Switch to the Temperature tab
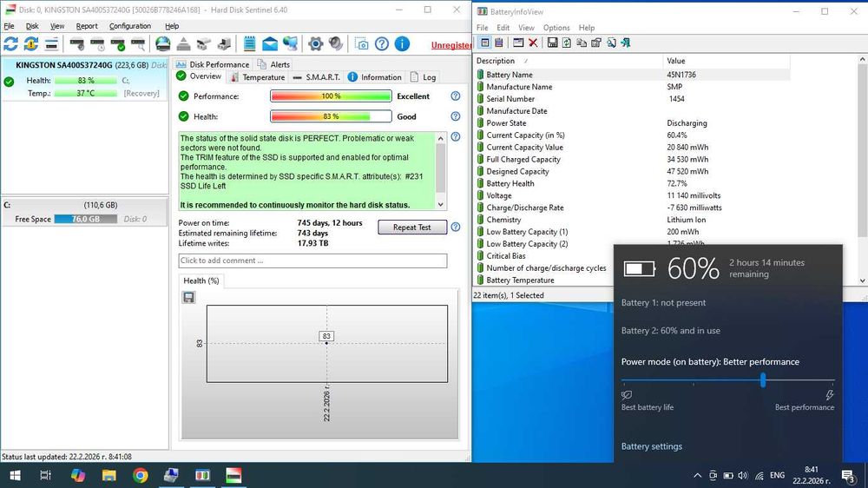 pos(258,77)
